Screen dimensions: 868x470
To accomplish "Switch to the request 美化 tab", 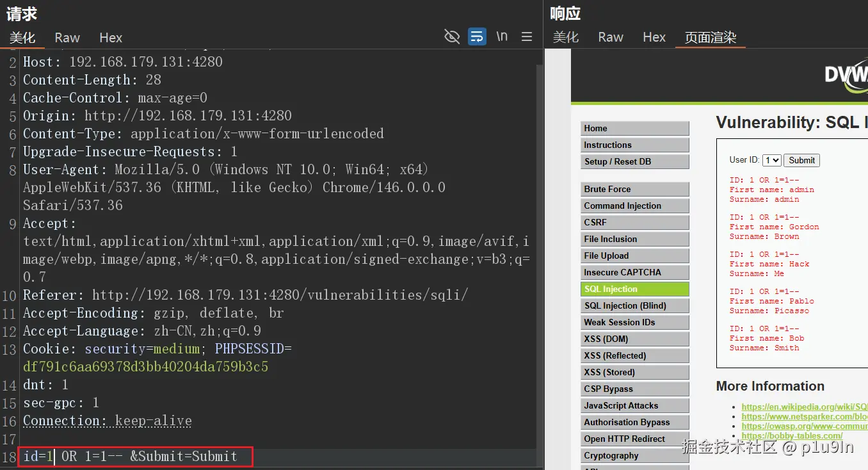I will (x=22, y=38).
